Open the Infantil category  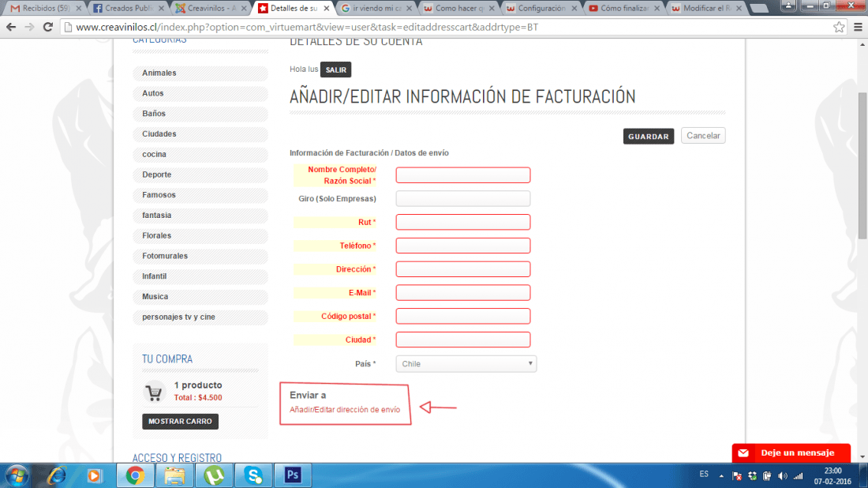click(x=200, y=276)
